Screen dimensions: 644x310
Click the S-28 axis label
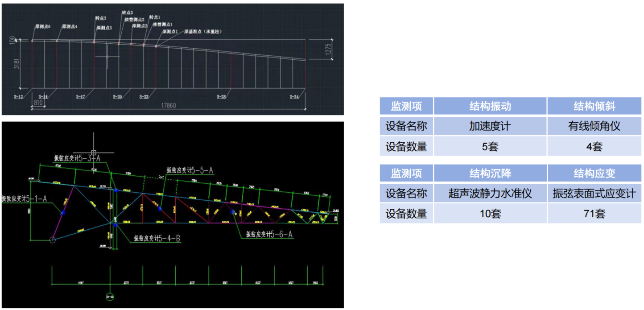tap(222, 97)
